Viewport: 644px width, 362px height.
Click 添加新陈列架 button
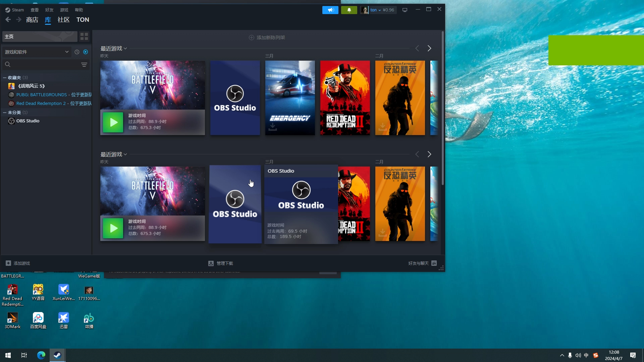click(x=267, y=38)
